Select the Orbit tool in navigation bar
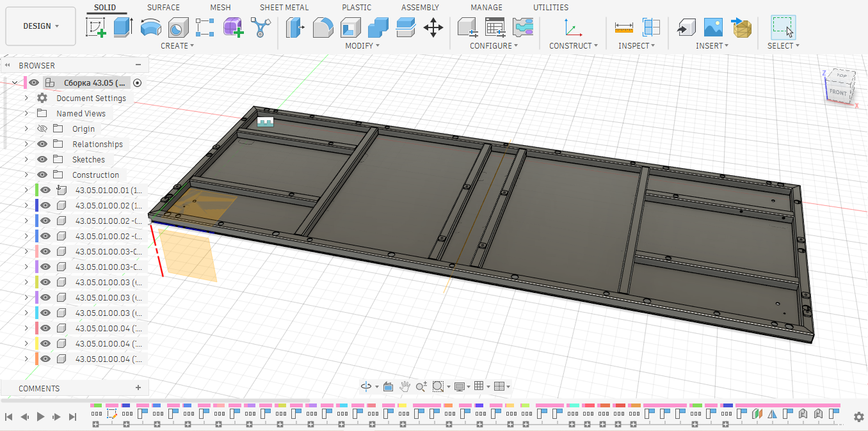868x431 pixels. click(x=366, y=386)
